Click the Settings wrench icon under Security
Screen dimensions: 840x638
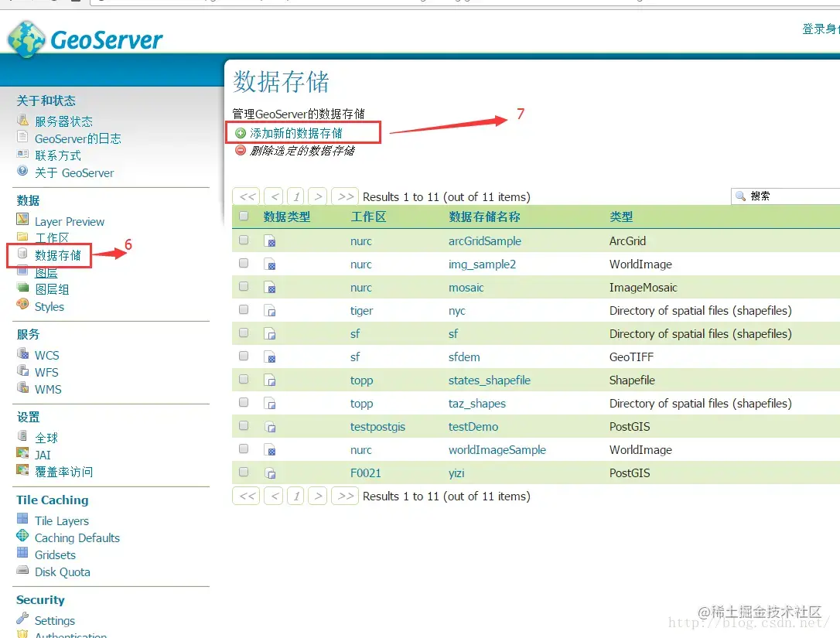coord(23,619)
